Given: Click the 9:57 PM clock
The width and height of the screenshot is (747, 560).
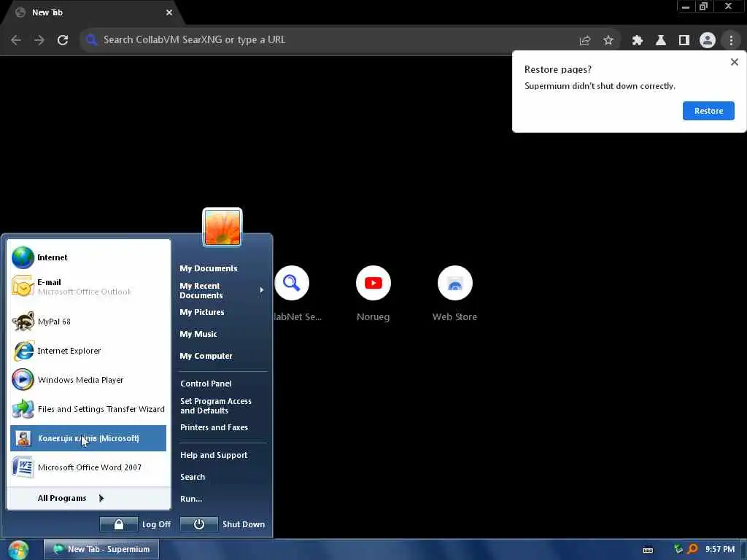Looking at the screenshot, I should (x=720, y=550).
